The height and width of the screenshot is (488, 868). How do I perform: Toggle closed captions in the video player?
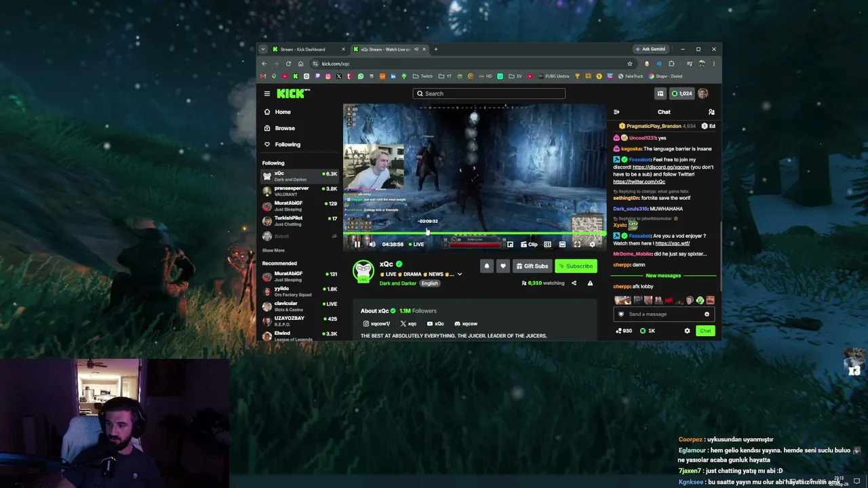point(547,244)
